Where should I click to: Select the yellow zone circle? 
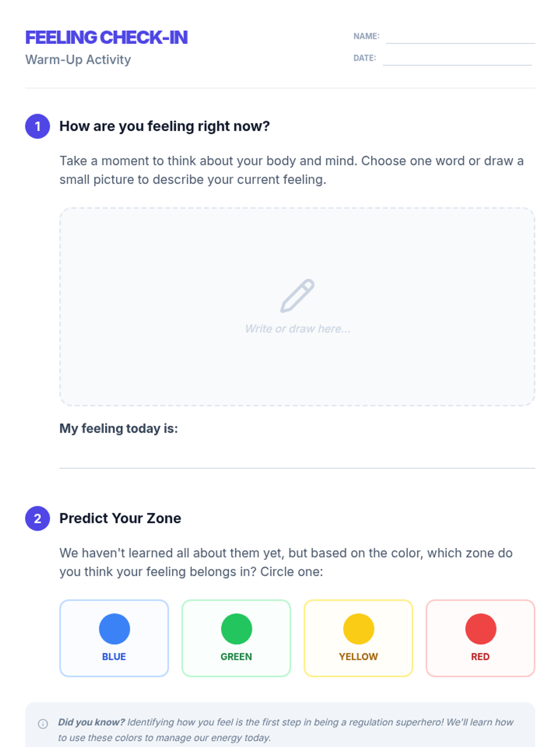[x=358, y=629]
